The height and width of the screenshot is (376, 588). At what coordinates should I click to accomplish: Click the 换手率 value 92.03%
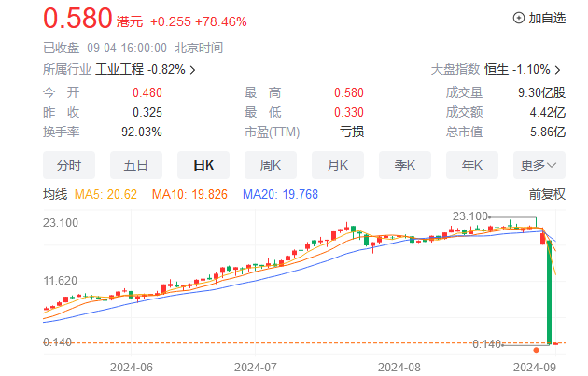point(142,132)
